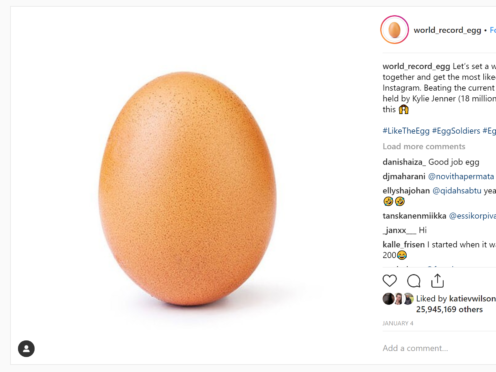Viewport: 496px width, 372px height.
Task: Visit @qidahsabtu mentioned profile
Action: pos(457,191)
